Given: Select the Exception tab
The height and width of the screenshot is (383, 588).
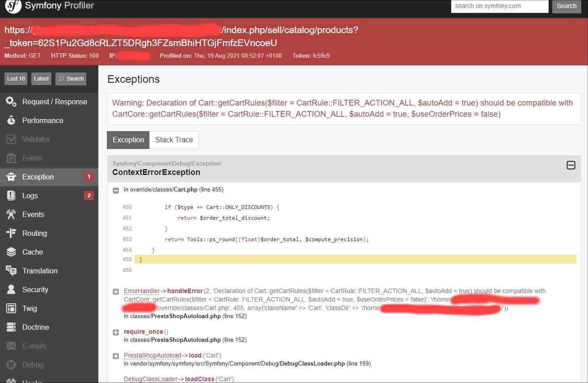Looking at the screenshot, I should tap(128, 140).
